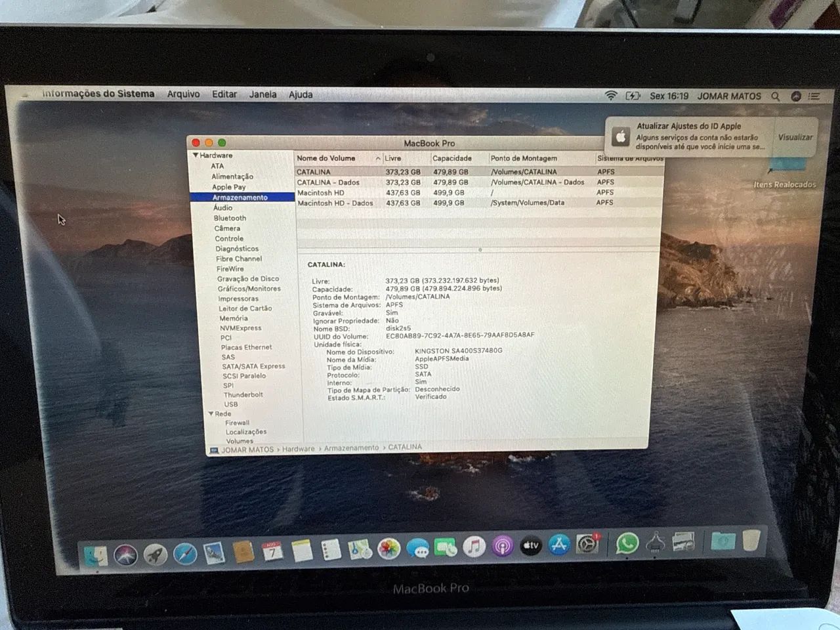Click Itens Realocados desktop folder
Image resolution: width=840 pixels, height=630 pixels.
pos(785,173)
